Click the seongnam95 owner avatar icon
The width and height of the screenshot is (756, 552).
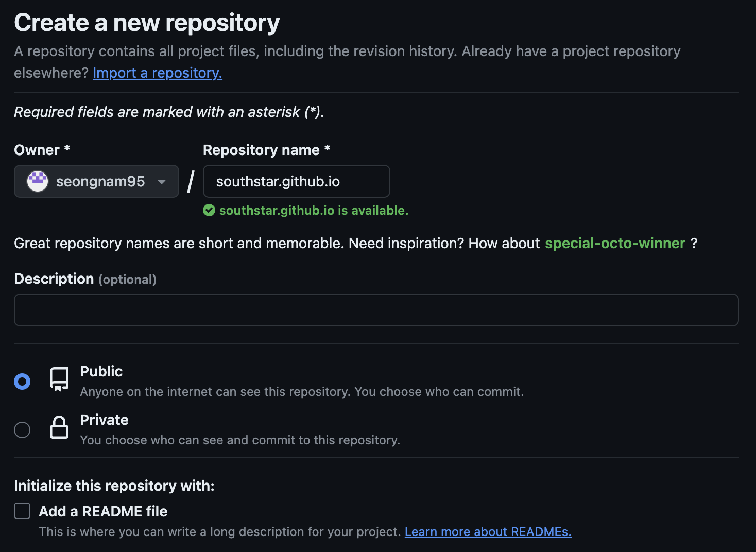pyautogui.click(x=38, y=181)
